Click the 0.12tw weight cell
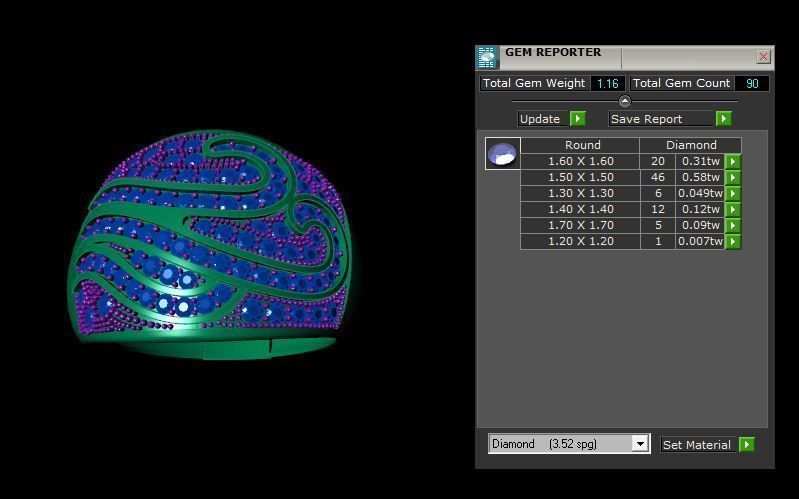Screen dimensions: 799x499 click(700, 209)
